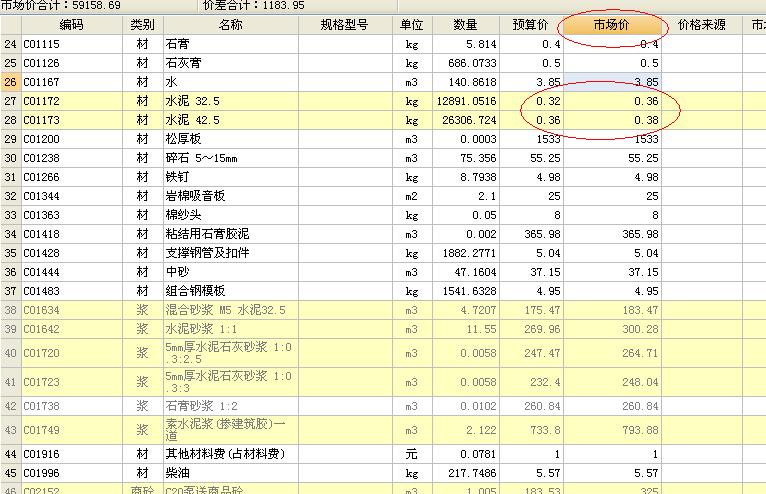Click the 数量 column header

pos(466,24)
